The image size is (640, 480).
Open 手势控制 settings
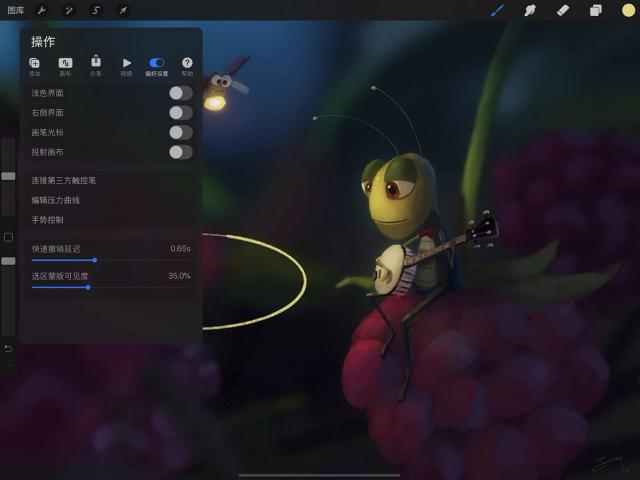point(111,220)
